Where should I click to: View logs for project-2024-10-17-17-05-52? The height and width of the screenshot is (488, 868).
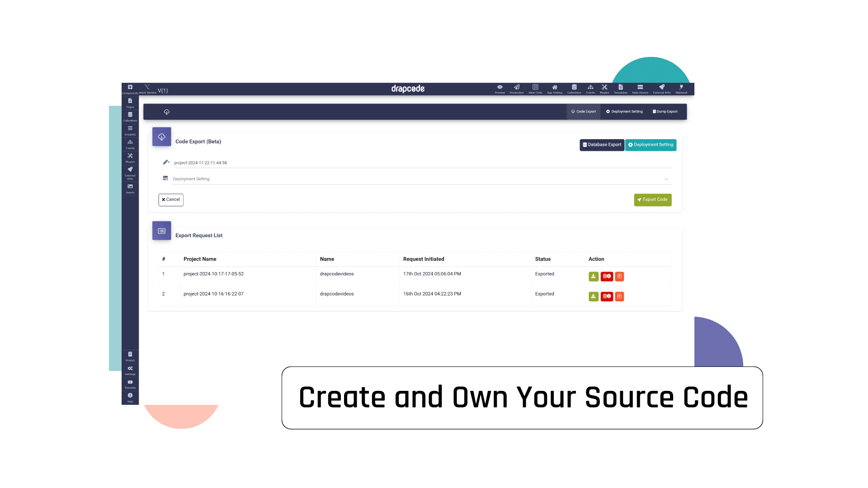tap(619, 277)
